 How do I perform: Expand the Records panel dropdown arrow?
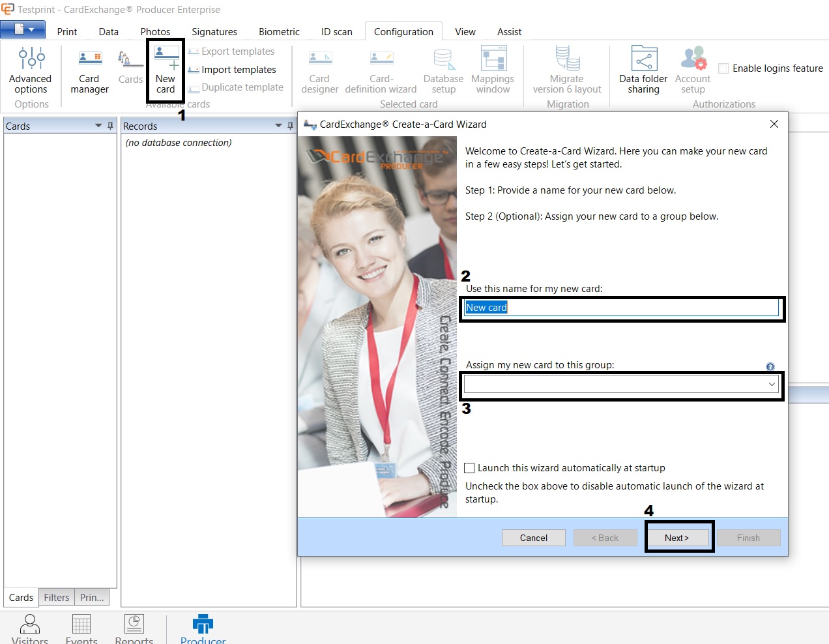click(278, 125)
